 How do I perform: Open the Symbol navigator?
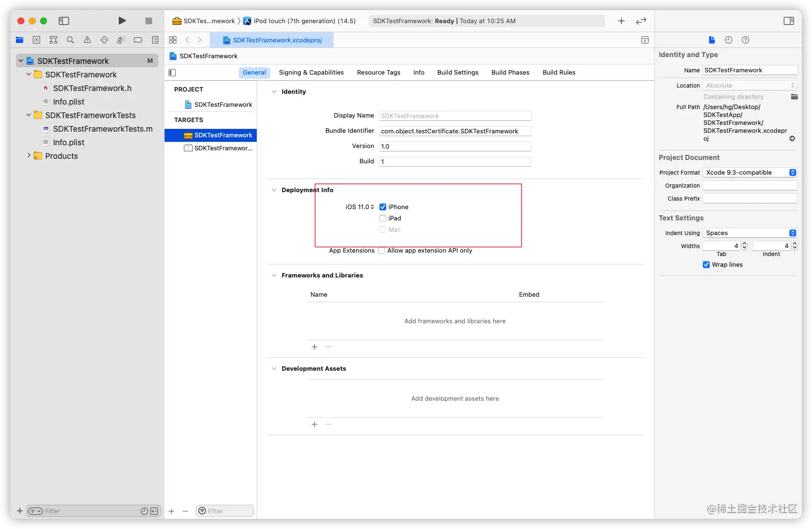54,40
